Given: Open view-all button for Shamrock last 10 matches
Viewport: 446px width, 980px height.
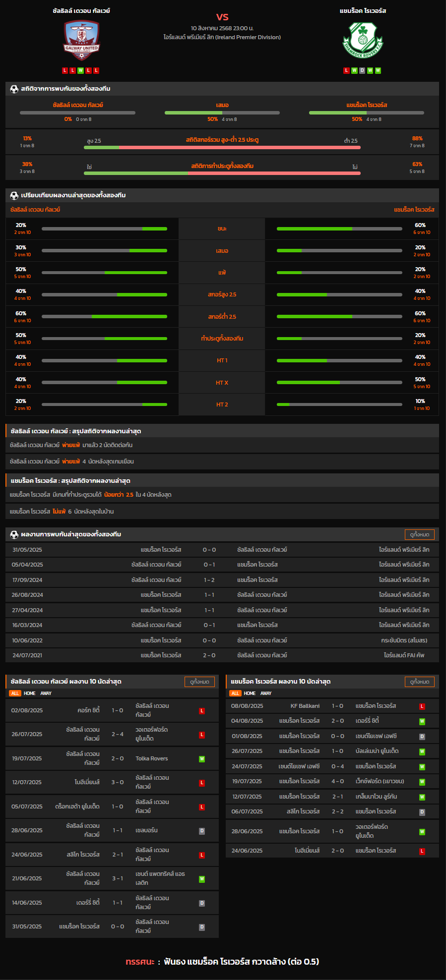Looking at the screenshot, I should [x=420, y=682].
